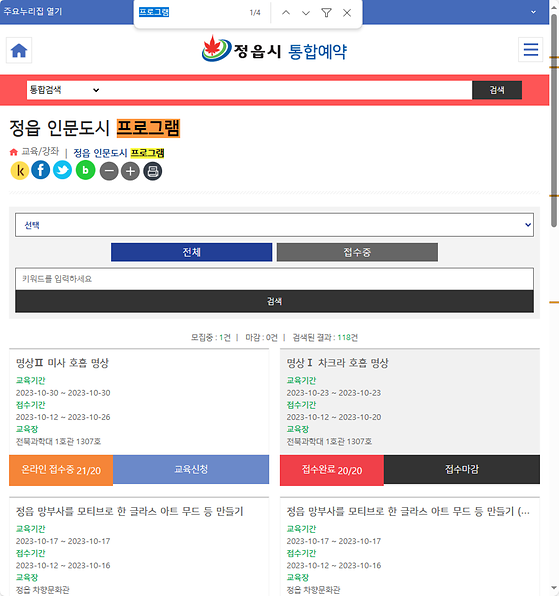Viewport: 559px width, 596px height.
Task: Open find filter options
Action: [x=326, y=13]
